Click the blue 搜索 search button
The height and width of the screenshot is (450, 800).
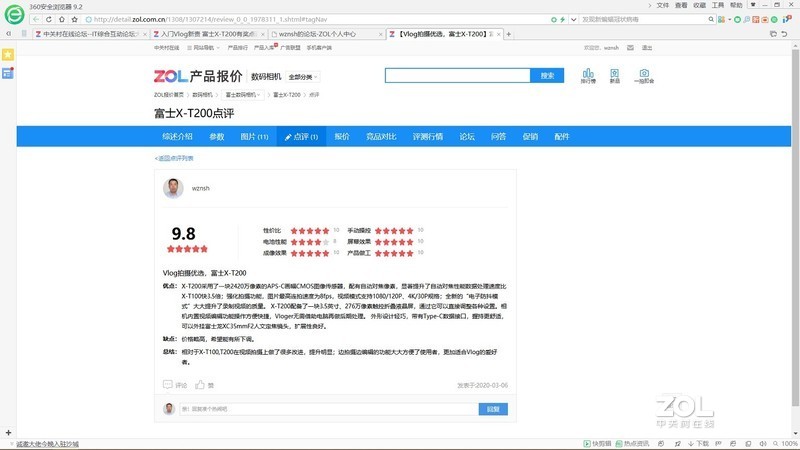[547, 76]
